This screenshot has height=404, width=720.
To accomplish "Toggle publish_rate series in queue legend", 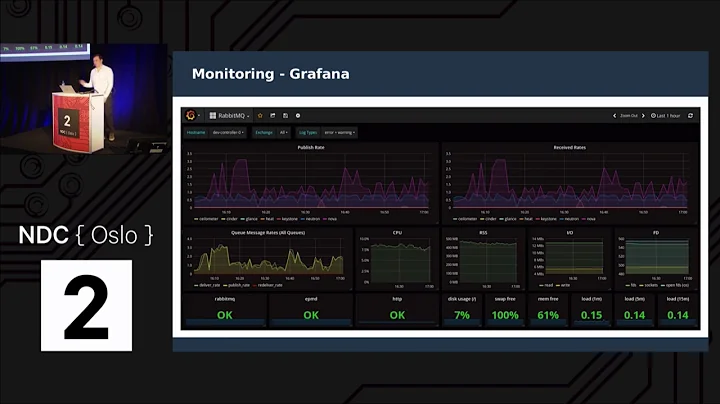I will point(236,285).
